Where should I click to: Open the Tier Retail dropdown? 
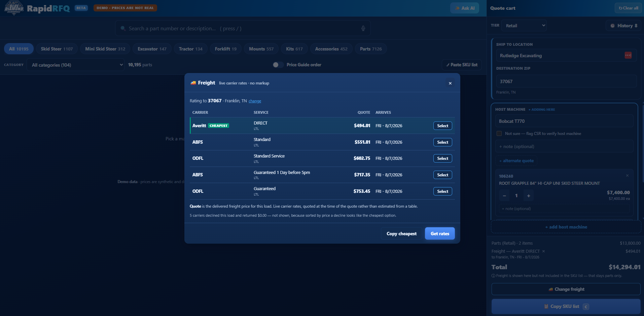(524, 26)
